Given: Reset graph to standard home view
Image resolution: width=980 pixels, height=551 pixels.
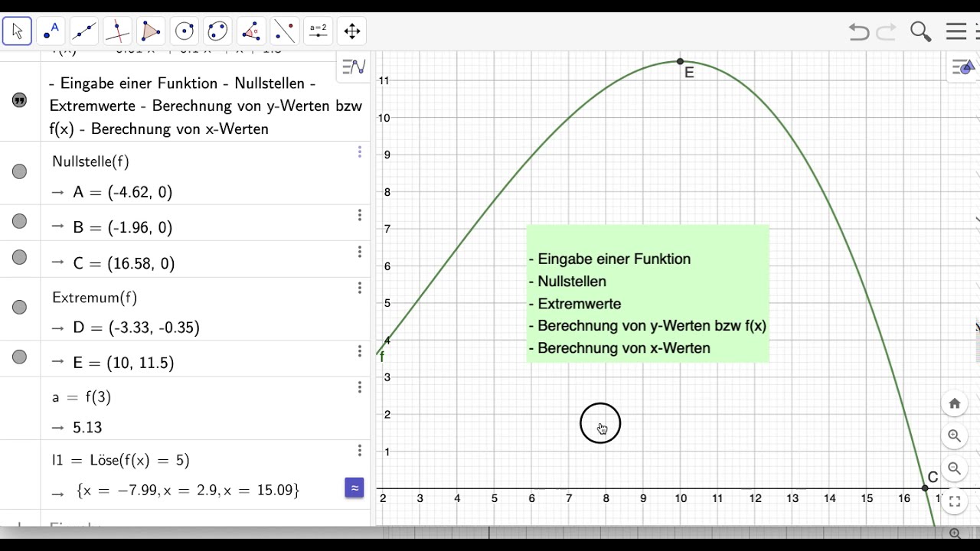Looking at the screenshot, I should (x=954, y=403).
